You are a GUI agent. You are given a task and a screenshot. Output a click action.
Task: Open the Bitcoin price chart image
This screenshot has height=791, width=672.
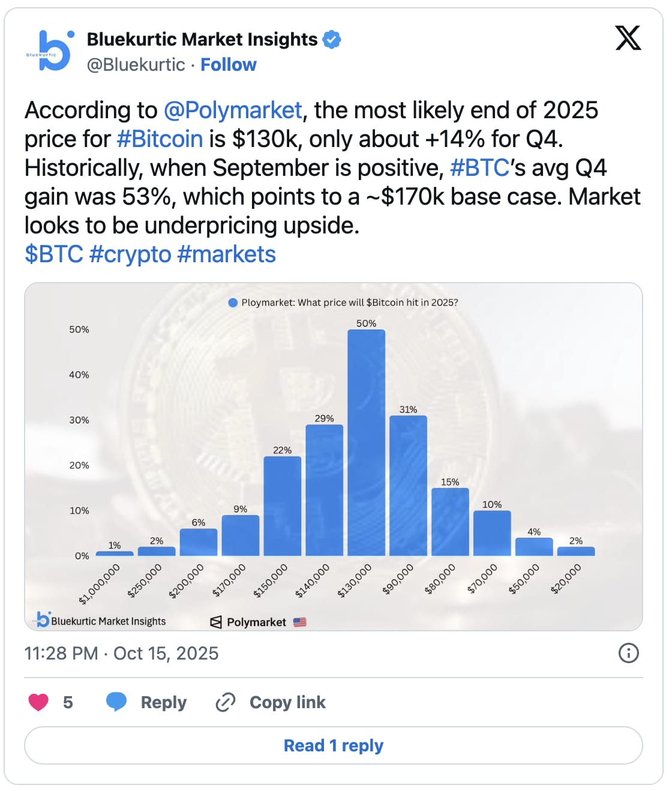click(x=333, y=456)
